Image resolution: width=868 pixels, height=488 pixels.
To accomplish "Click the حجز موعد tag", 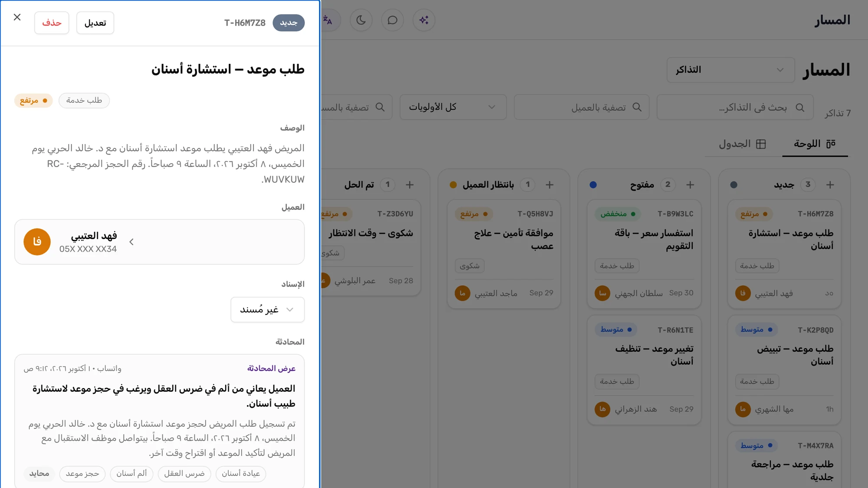I will (x=82, y=474).
